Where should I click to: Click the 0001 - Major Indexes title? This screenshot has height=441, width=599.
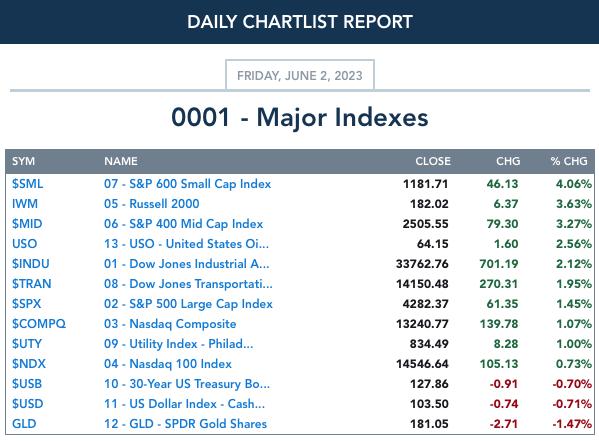300,117
